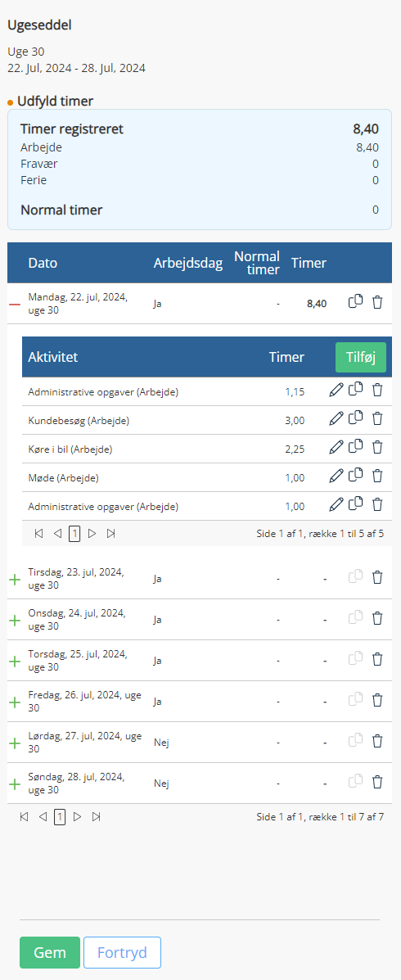
Task: Cancel changes with Fortryd button
Action: click(x=123, y=952)
